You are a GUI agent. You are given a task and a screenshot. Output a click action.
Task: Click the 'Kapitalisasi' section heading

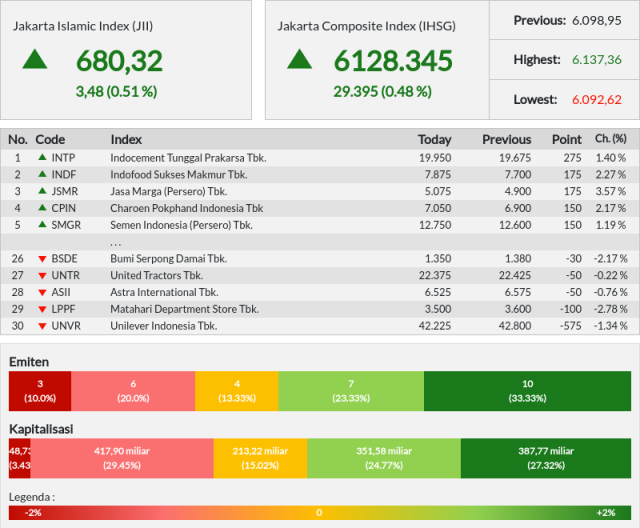(x=41, y=429)
